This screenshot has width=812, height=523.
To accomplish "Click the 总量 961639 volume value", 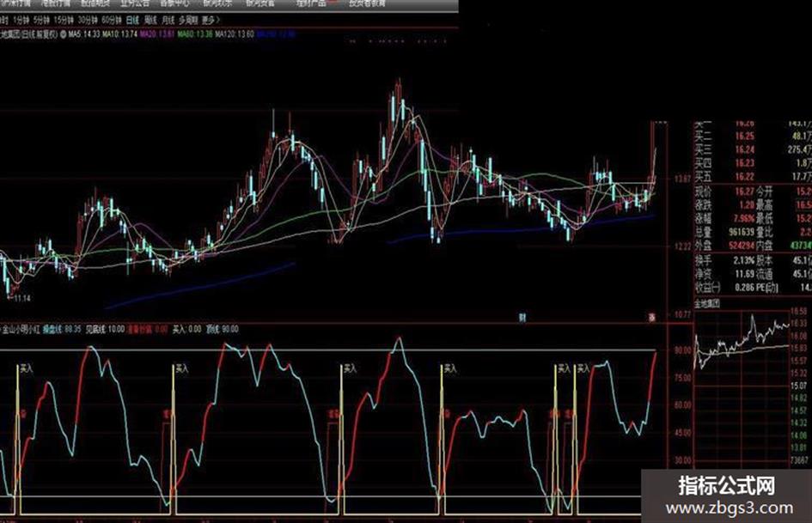I will point(742,232).
